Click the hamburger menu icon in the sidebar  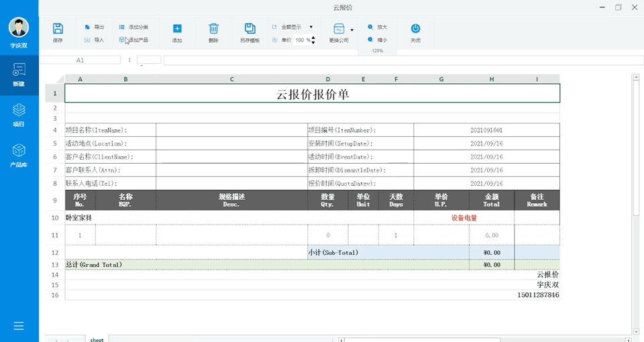19,326
